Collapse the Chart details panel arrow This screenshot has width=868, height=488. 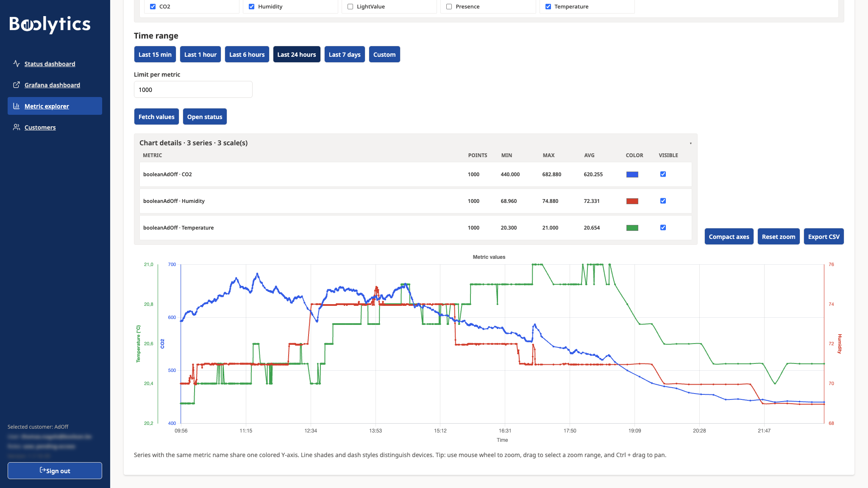pos(690,143)
